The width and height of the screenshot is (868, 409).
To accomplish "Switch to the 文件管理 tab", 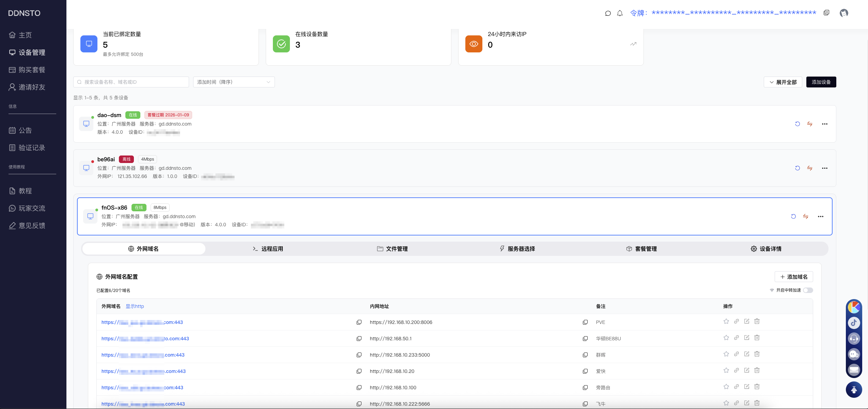I will 392,249.
